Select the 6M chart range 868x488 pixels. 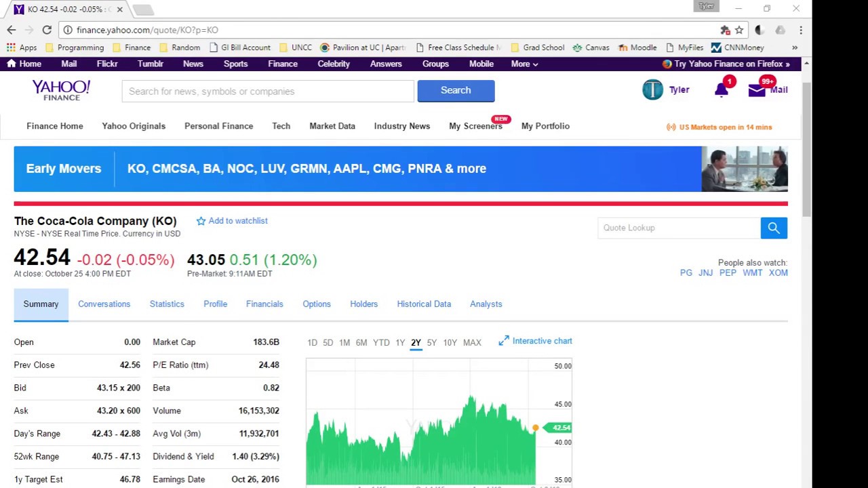361,342
